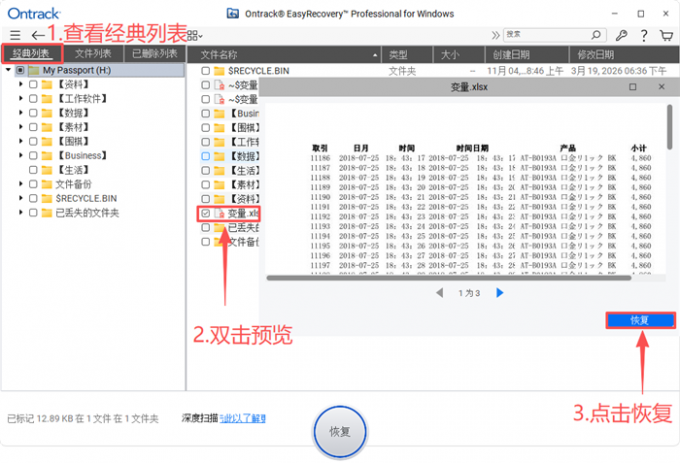Click the 【生活】 folder icon in file list
This screenshot has width=680, height=463.
point(219,171)
